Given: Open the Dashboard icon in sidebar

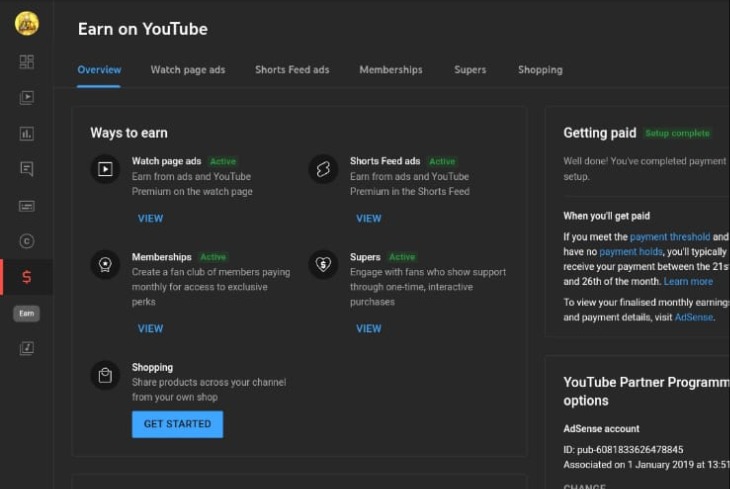Looking at the screenshot, I should click(27, 62).
